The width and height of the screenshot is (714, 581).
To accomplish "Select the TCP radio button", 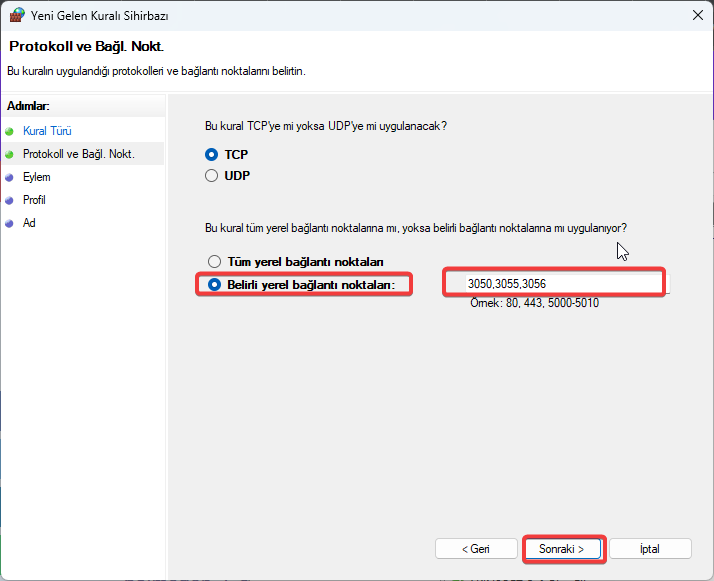I will 211,154.
